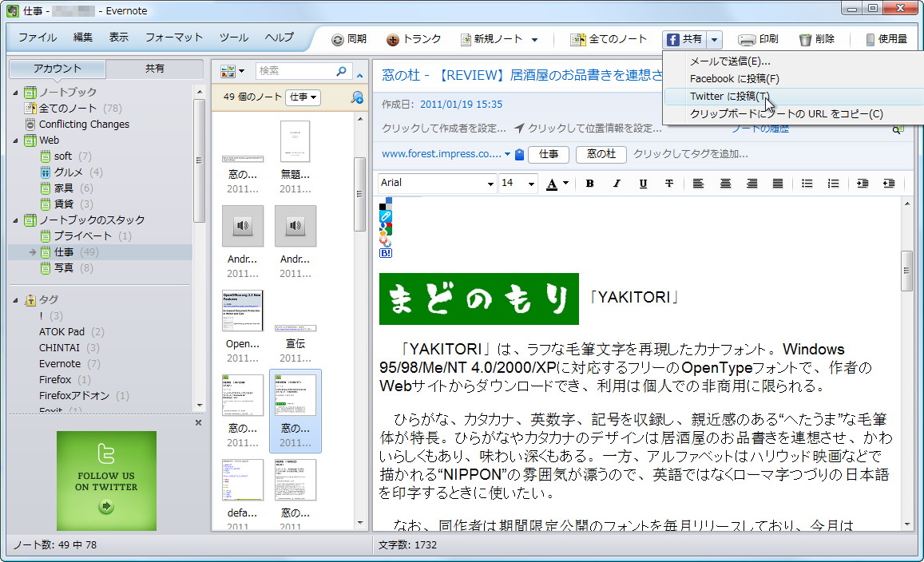Toggle bold formatting
924x562 pixels.
click(x=589, y=184)
